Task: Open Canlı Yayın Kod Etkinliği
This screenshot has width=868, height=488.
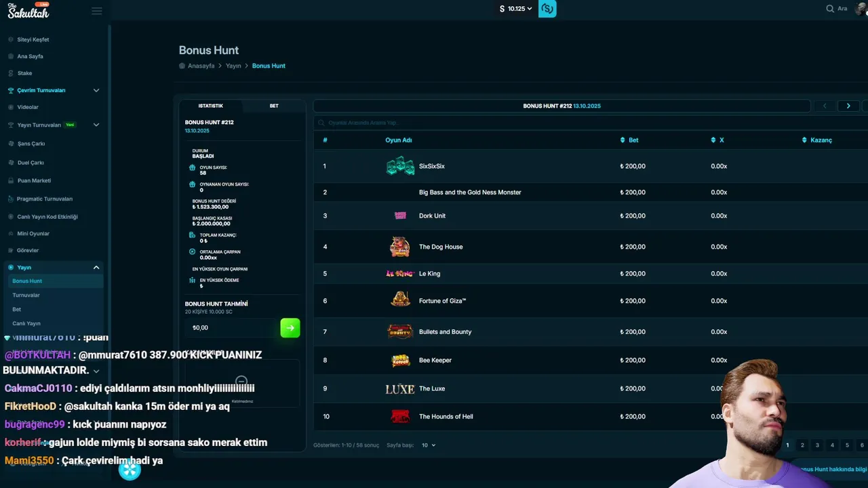Action: pyautogui.click(x=47, y=217)
